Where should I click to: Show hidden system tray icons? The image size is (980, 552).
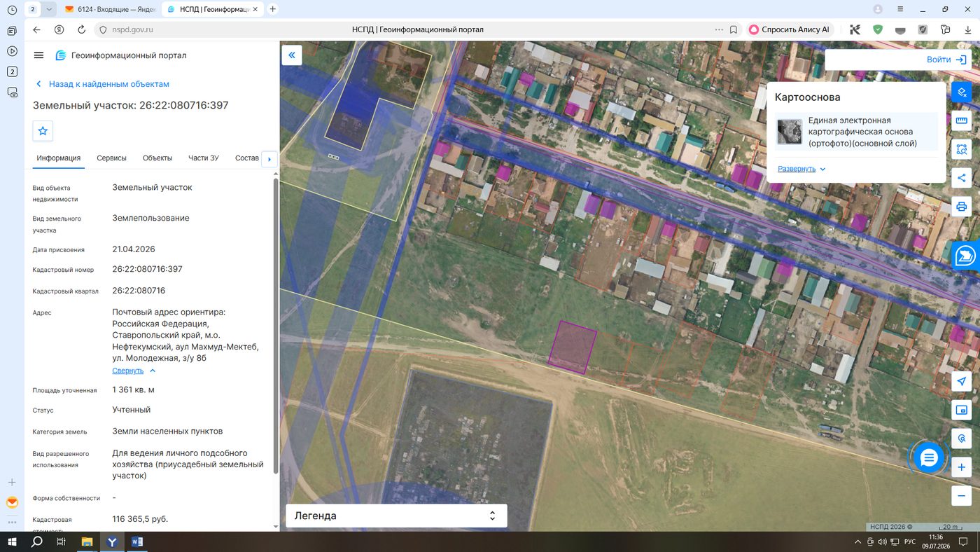pyautogui.click(x=858, y=541)
